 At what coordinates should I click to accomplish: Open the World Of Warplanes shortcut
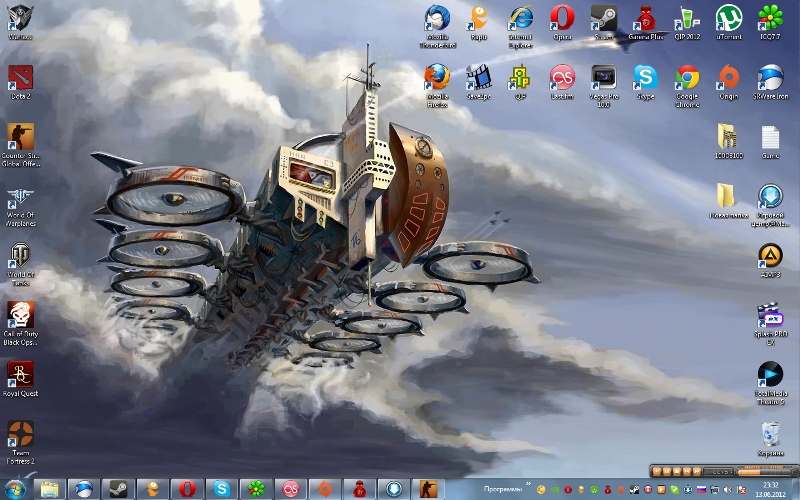[20, 207]
